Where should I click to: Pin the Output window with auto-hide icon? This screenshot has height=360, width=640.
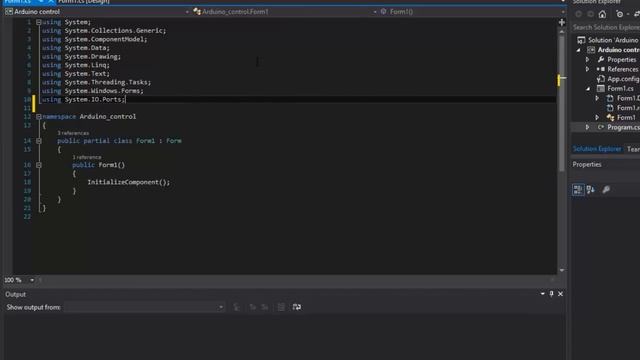click(x=551, y=294)
